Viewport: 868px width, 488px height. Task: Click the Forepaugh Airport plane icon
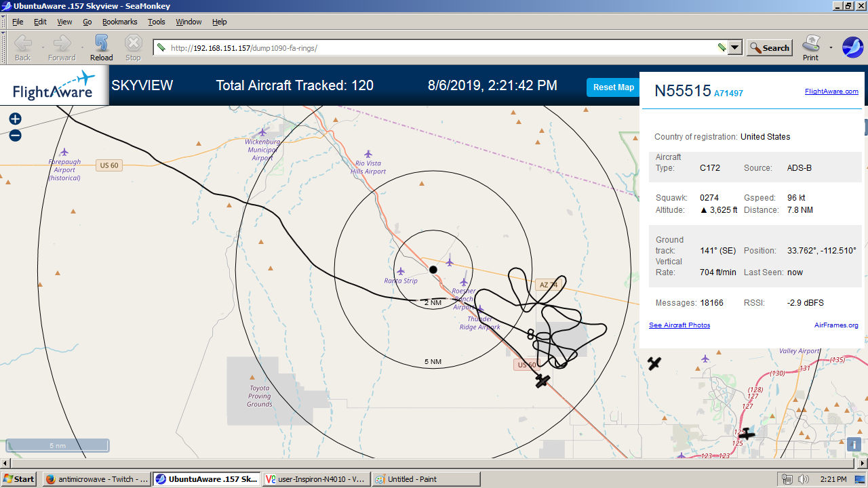64,152
